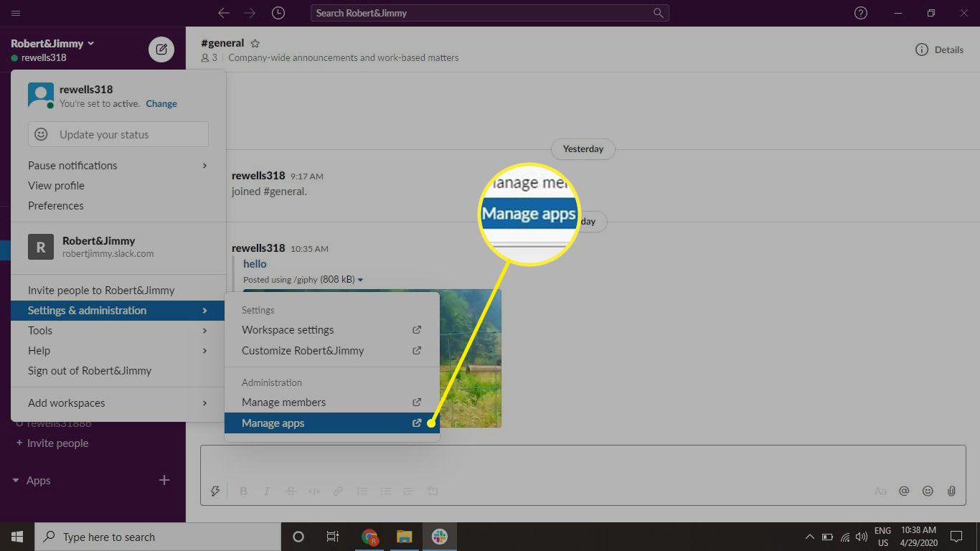Viewport: 980px width, 551px height.
Task: Open File Explorer from the taskbar
Action: tap(405, 537)
